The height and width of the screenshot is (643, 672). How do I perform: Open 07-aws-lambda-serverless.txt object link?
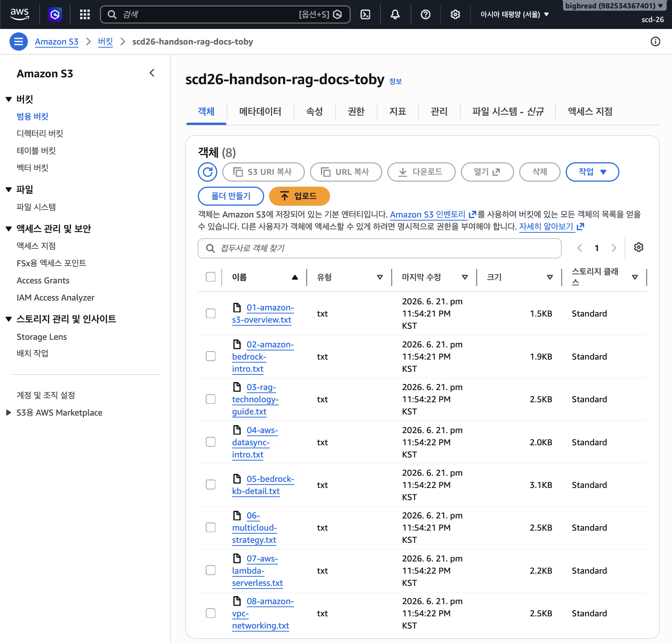coord(258,571)
